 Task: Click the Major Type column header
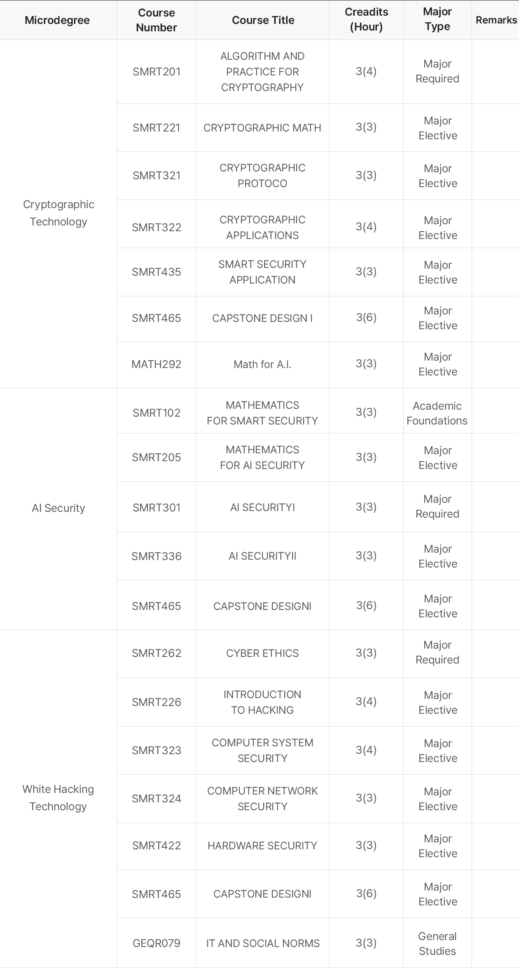coord(437,19)
